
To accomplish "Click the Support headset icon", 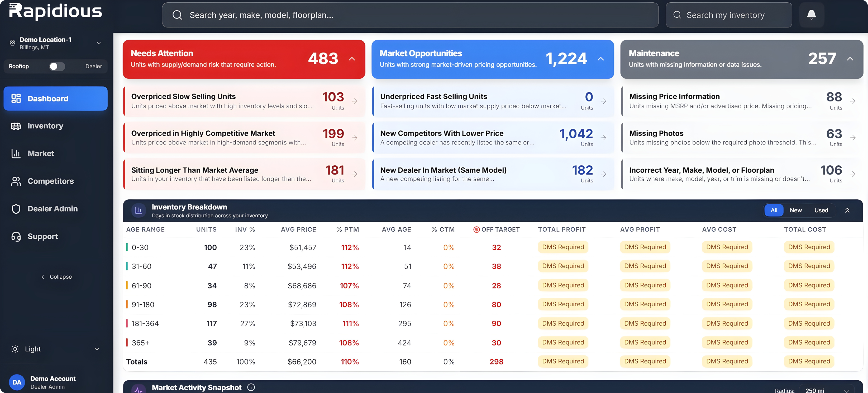I will tap(16, 236).
